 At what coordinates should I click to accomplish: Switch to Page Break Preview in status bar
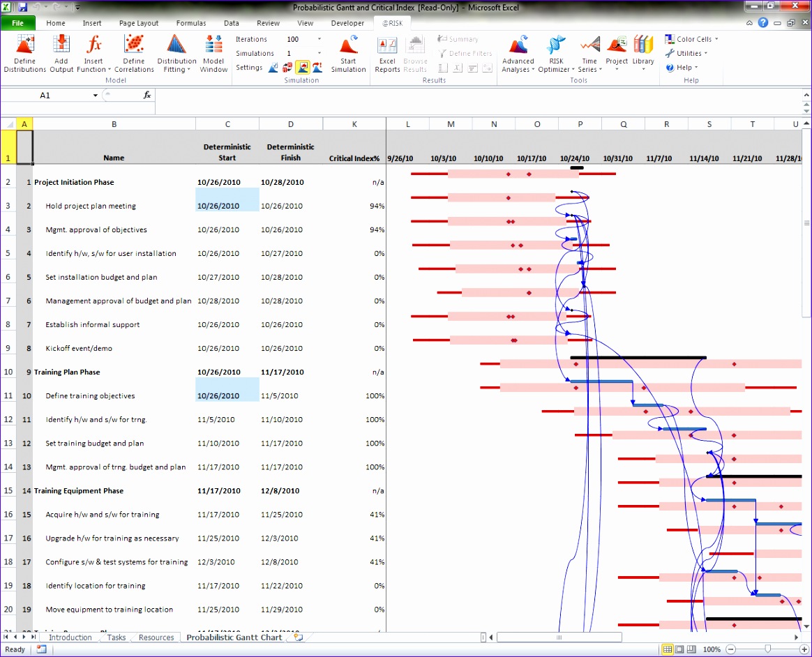[x=691, y=649]
